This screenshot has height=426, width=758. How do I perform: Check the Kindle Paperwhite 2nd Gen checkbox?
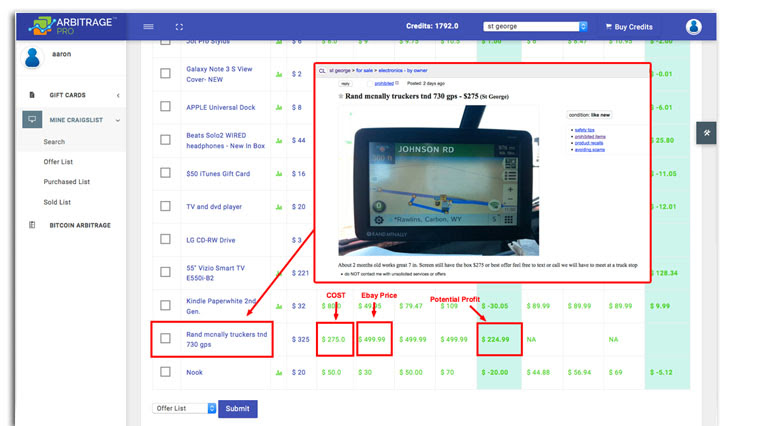pos(165,305)
